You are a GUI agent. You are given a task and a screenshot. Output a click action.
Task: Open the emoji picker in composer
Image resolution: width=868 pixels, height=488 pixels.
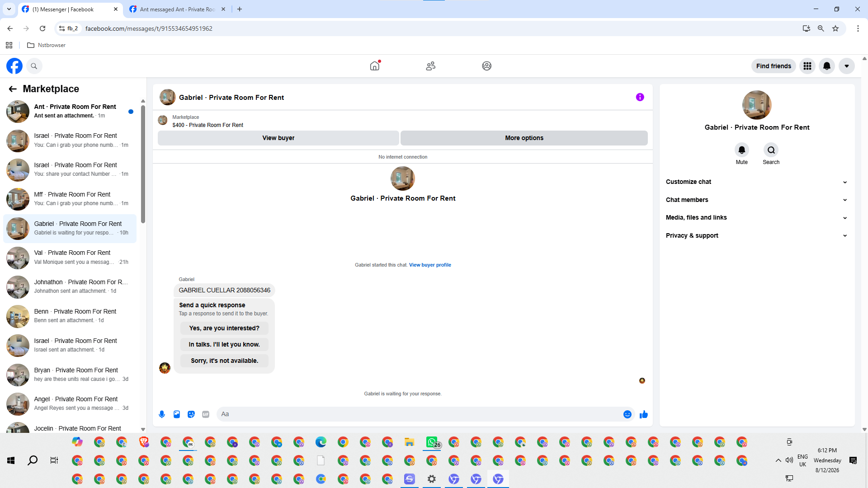click(x=627, y=414)
